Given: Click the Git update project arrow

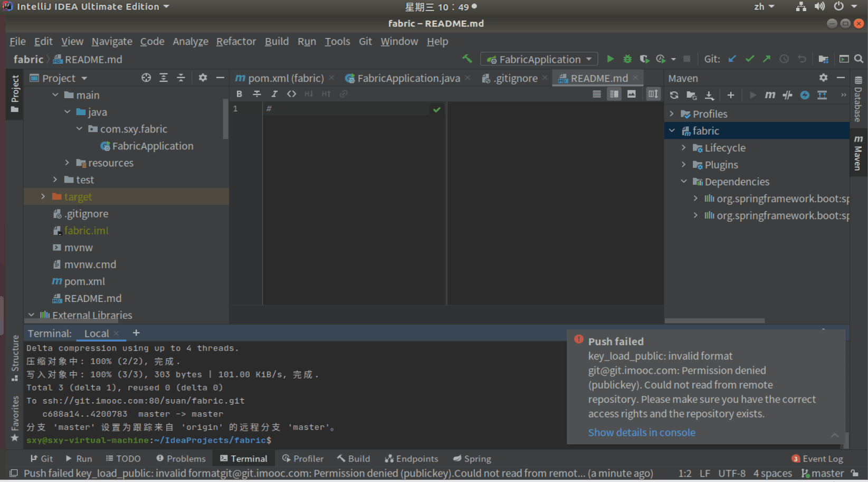Looking at the screenshot, I should (732, 59).
